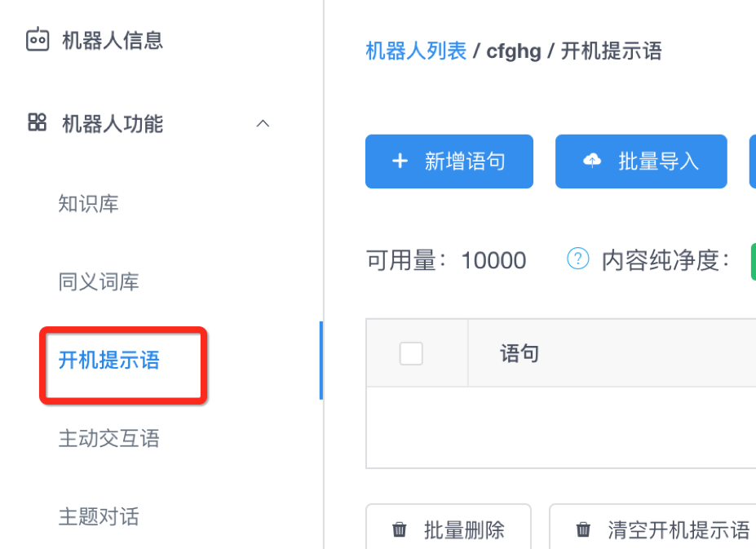This screenshot has height=549, width=756.
Task: Click the 批量导入 button label
Action: [x=658, y=162]
